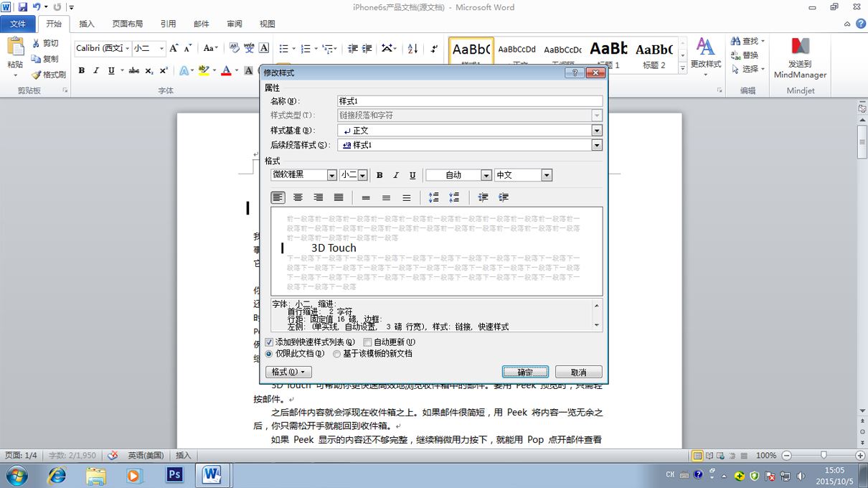Toggle ribbon Bold button
This screenshot has width=868, height=488.
(x=82, y=70)
